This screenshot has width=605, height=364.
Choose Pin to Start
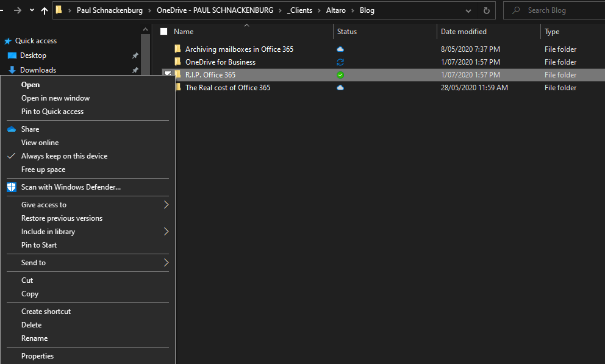click(39, 245)
